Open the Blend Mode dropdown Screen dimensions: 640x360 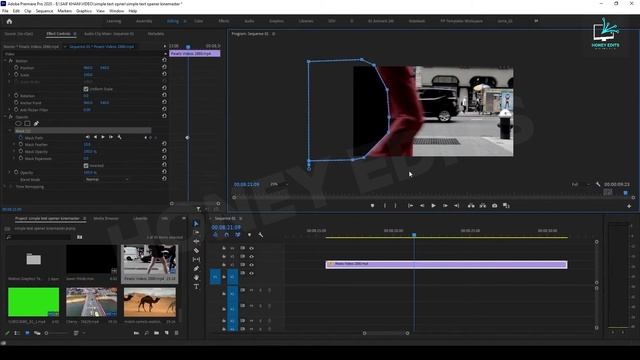(107, 179)
